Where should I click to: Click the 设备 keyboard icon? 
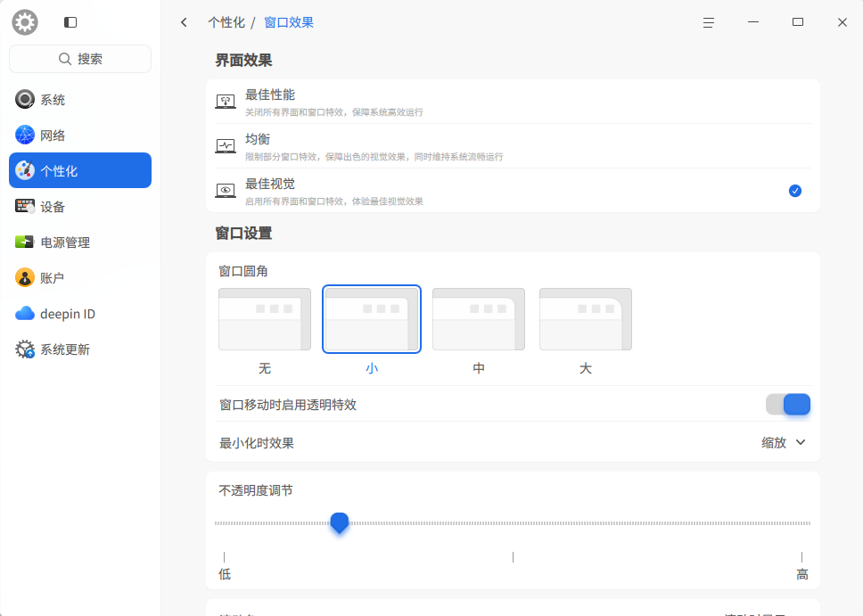[x=25, y=207]
